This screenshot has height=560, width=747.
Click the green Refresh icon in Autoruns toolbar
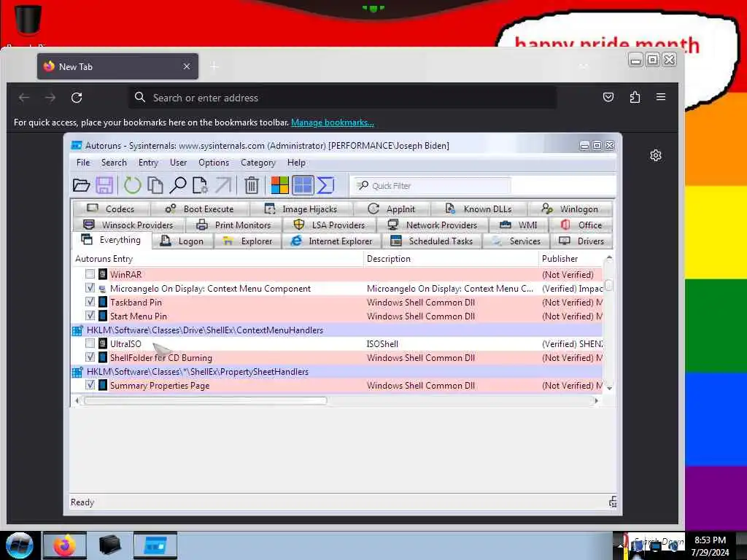point(133,185)
